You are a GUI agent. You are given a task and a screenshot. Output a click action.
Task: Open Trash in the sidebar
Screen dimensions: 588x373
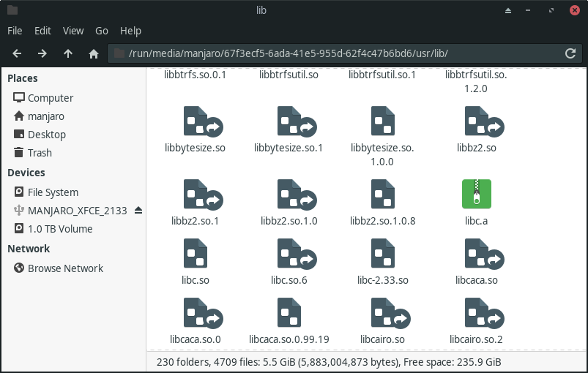40,153
